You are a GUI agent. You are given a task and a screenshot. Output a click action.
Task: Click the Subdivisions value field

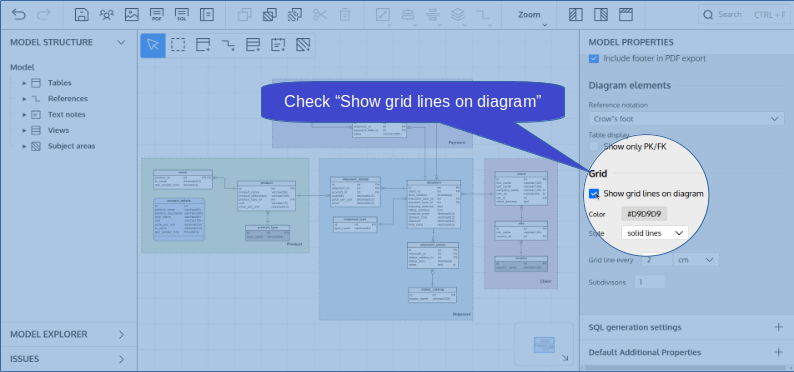click(650, 282)
